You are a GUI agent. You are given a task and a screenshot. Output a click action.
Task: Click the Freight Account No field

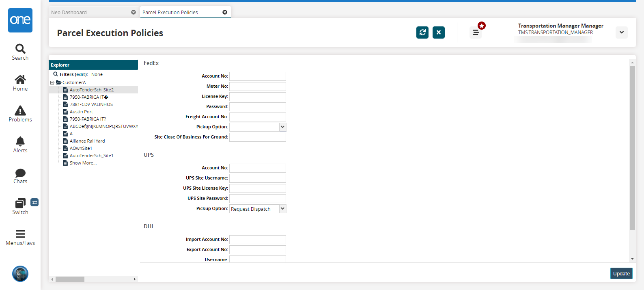(x=258, y=117)
